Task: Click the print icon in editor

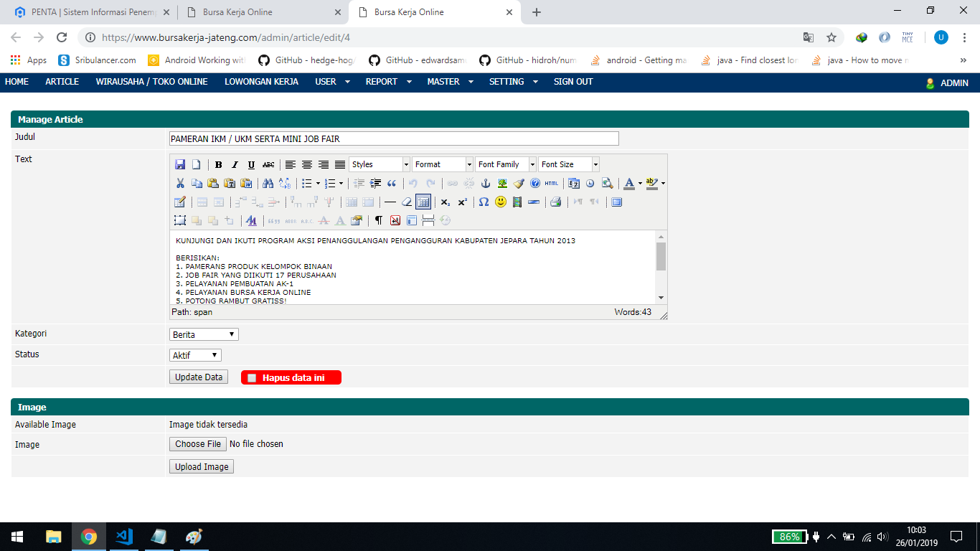Action: coord(555,202)
